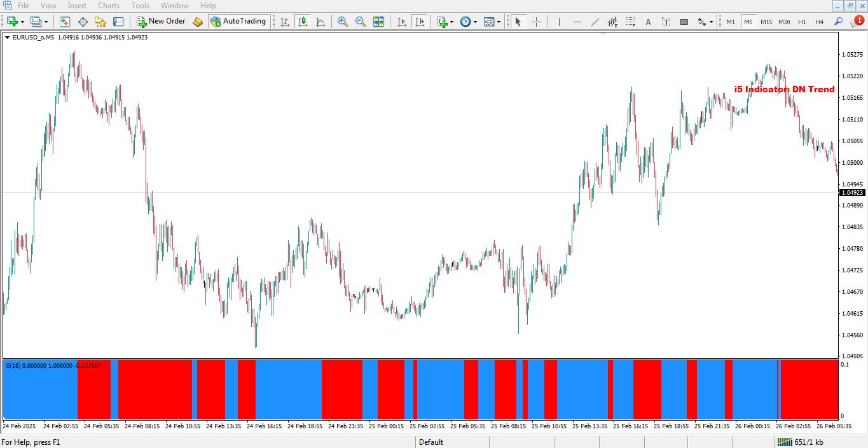
Task: Select the M5 timeframe
Action: pos(748,22)
